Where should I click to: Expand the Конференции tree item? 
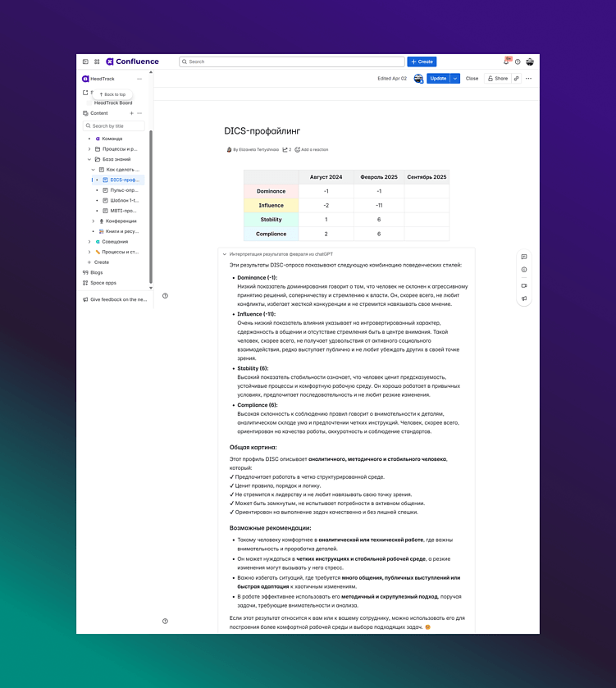click(93, 221)
